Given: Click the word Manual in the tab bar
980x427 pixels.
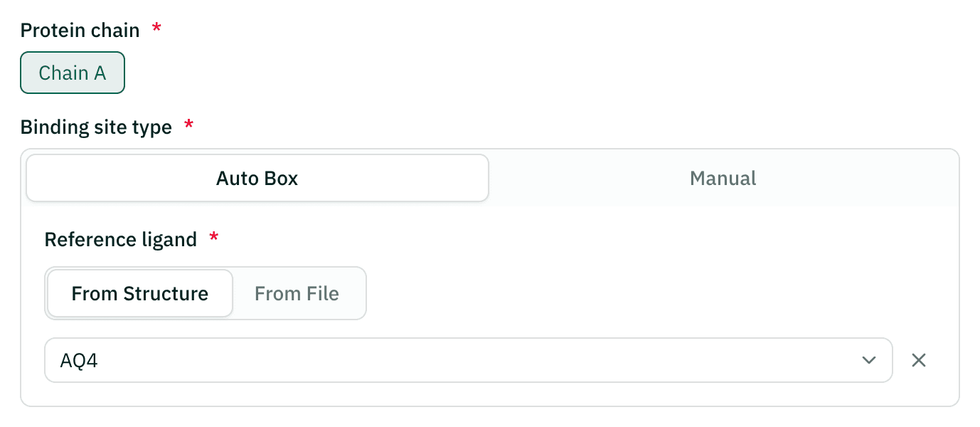Looking at the screenshot, I should 723,178.
